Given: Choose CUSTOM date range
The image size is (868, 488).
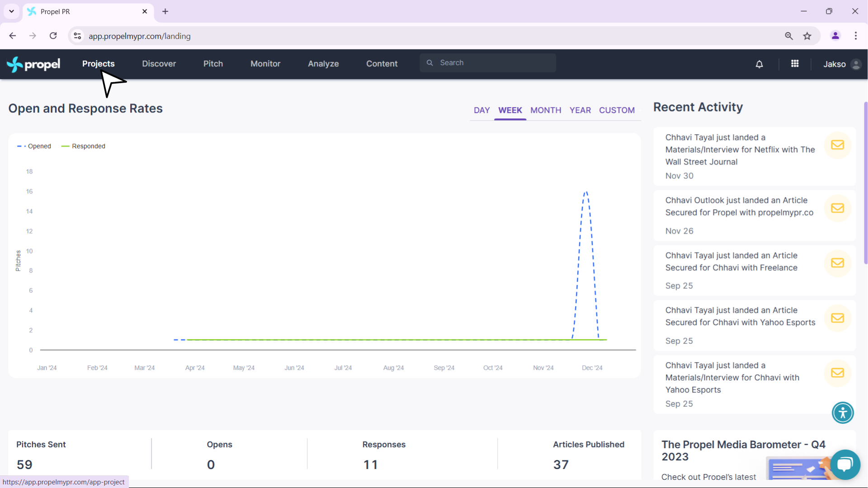Looking at the screenshot, I should pos(617,110).
